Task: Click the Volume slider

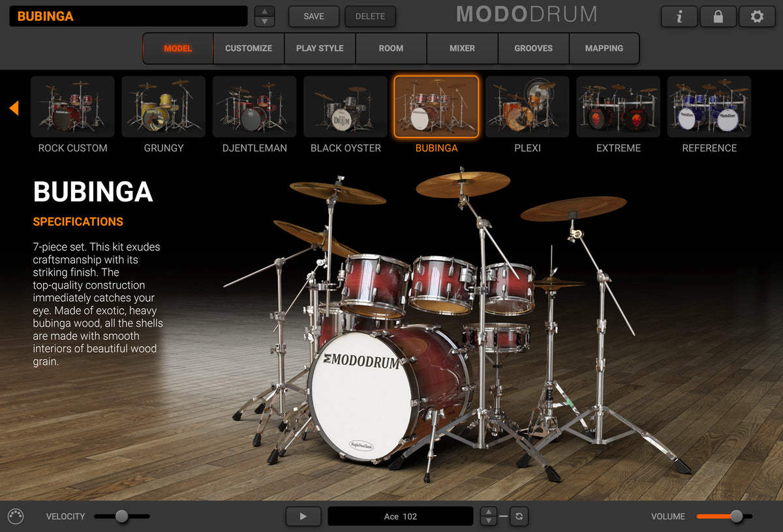Action: pyautogui.click(x=724, y=516)
